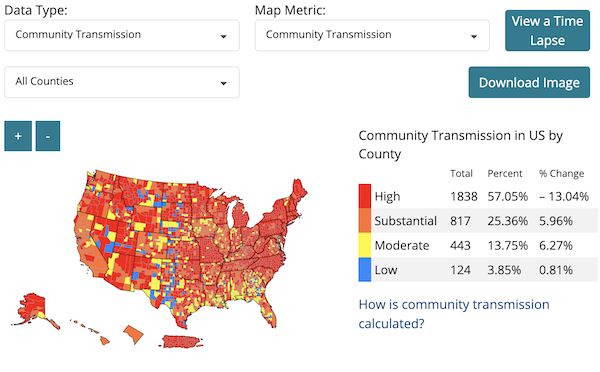Click the Download Image button
The image size is (600, 372).
coord(529,82)
